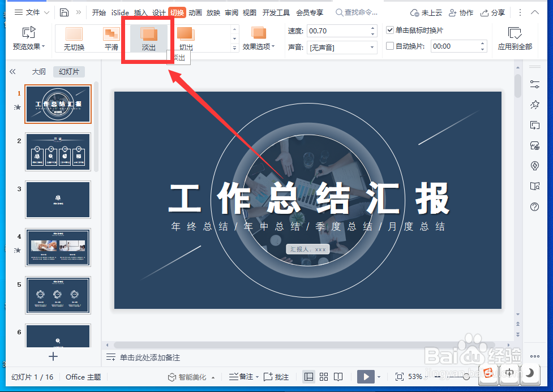Click the 分享 share button
Image resolution: width=553 pixels, height=392 pixels.
click(492, 12)
